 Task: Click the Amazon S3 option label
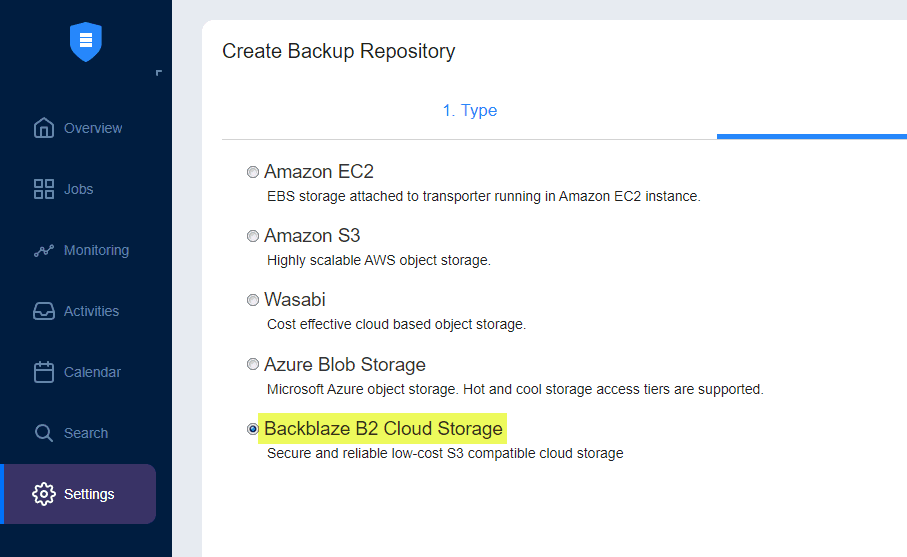312,236
